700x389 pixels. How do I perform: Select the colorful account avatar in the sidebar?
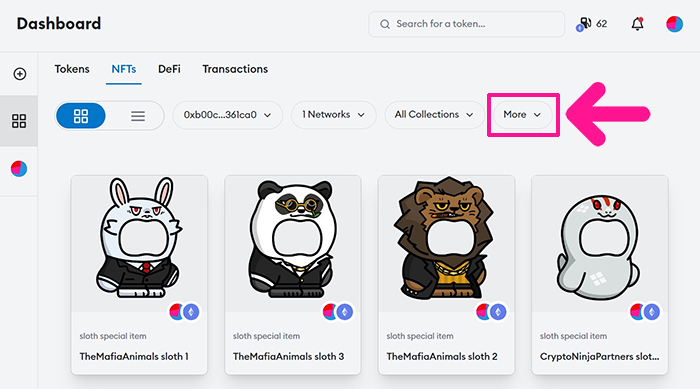point(19,169)
